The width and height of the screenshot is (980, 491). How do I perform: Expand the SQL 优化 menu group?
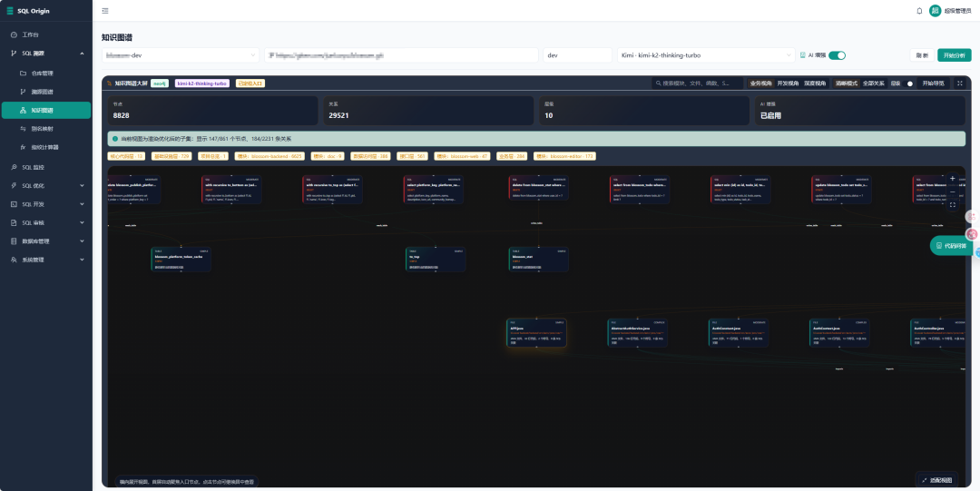[46, 186]
